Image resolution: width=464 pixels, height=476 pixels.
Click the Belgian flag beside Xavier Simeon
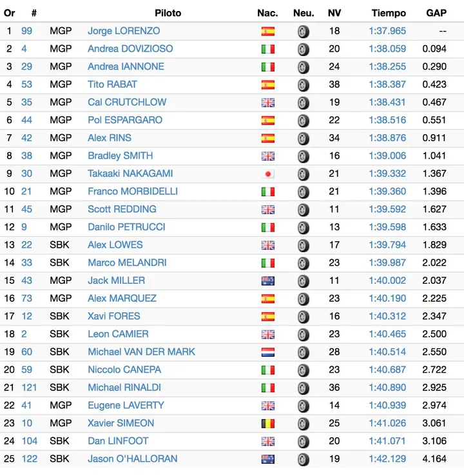pos(268,424)
